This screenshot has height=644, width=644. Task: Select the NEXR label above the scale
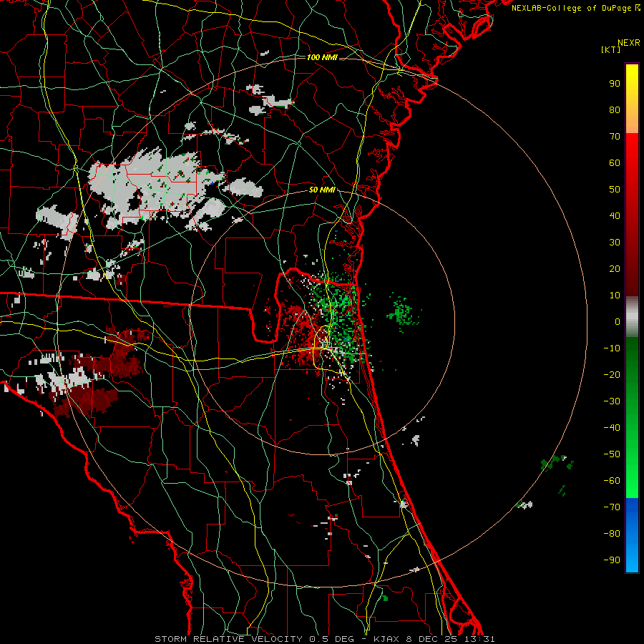pyautogui.click(x=628, y=43)
